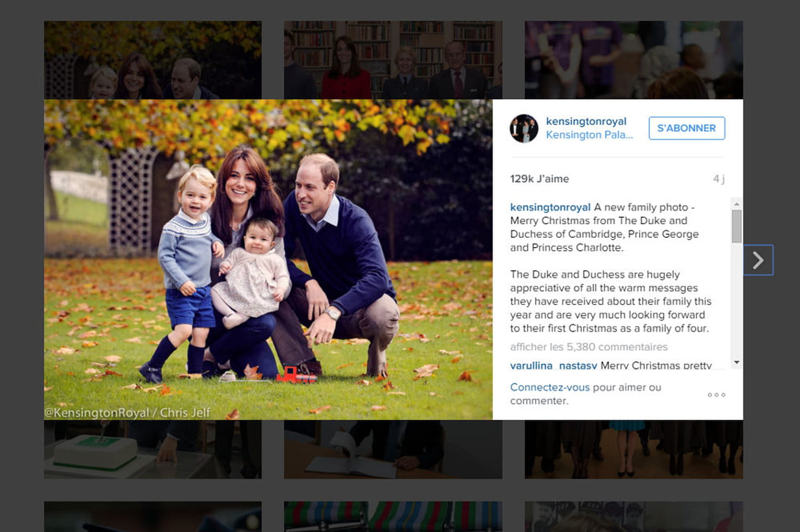Open varullina_nastasy commenter profile
Screen dimensions: 800x532
[554, 365]
